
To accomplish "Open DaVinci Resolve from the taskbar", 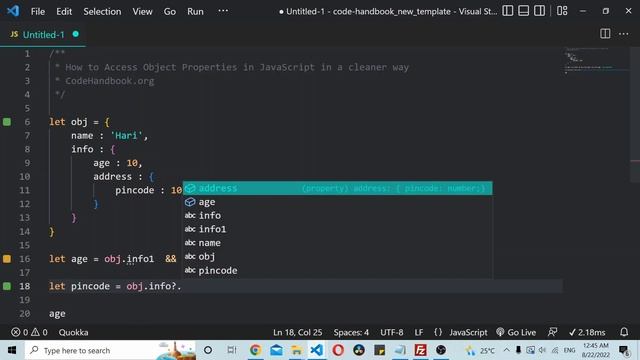I will click(359, 350).
